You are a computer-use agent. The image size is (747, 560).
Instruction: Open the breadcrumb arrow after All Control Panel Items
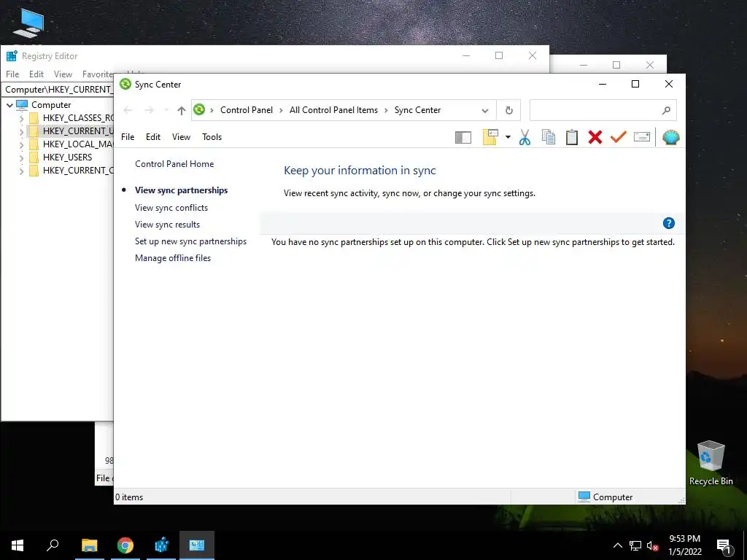[386, 111]
